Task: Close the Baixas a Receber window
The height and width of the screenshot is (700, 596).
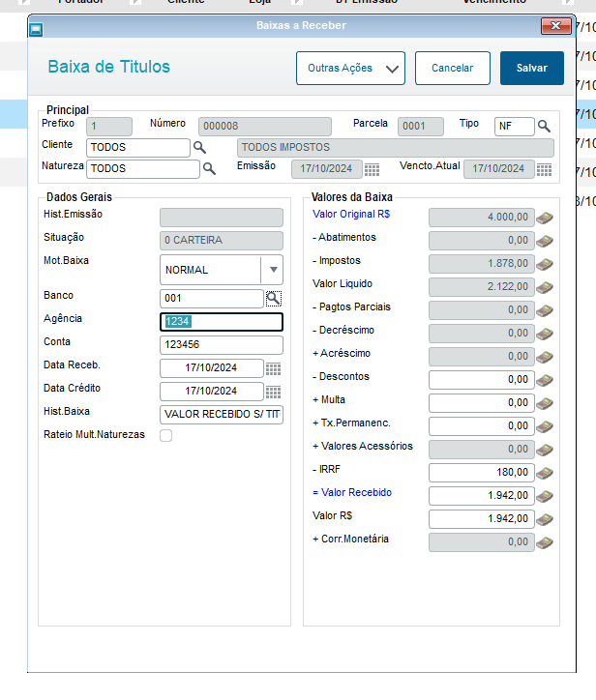Action: [555, 26]
